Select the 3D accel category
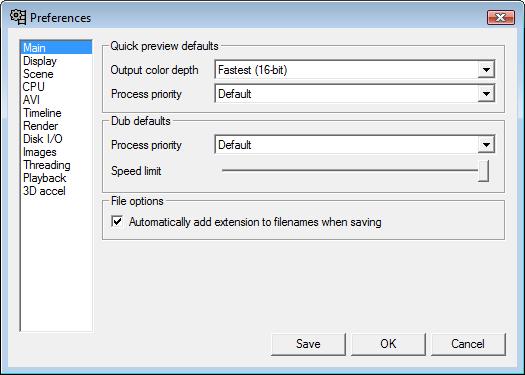525x375 pixels. click(x=44, y=191)
